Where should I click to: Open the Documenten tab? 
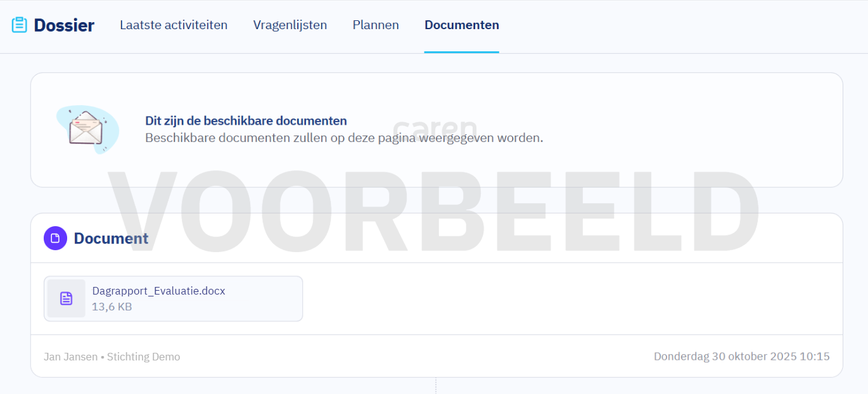pyautogui.click(x=461, y=25)
